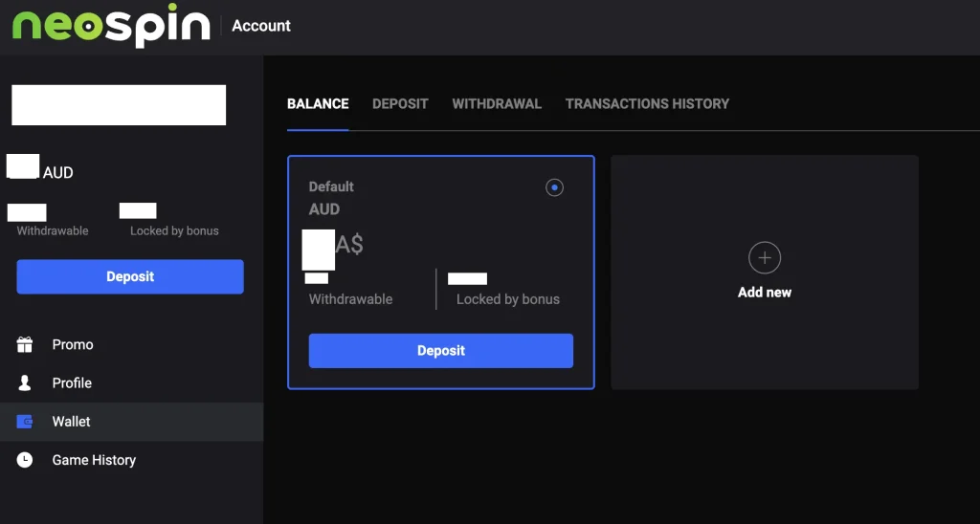Click the Account header label
This screenshot has height=524, width=980.
[x=261, y=26]
